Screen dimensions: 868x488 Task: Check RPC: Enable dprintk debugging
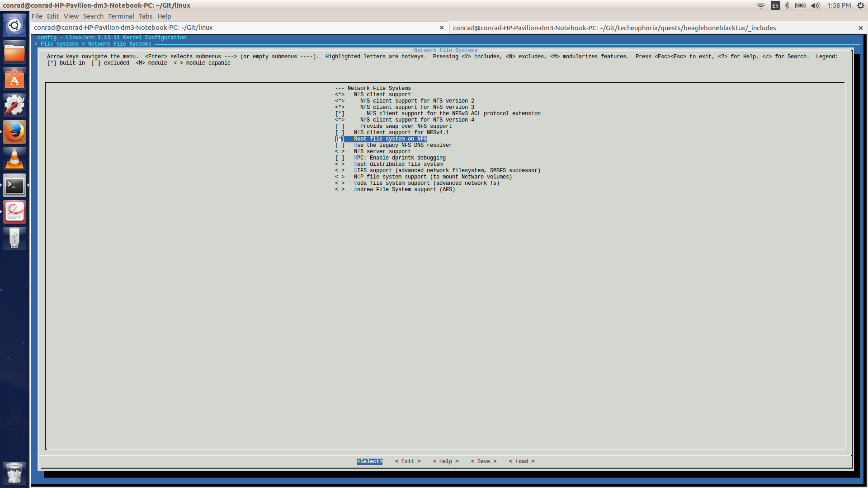400,158
